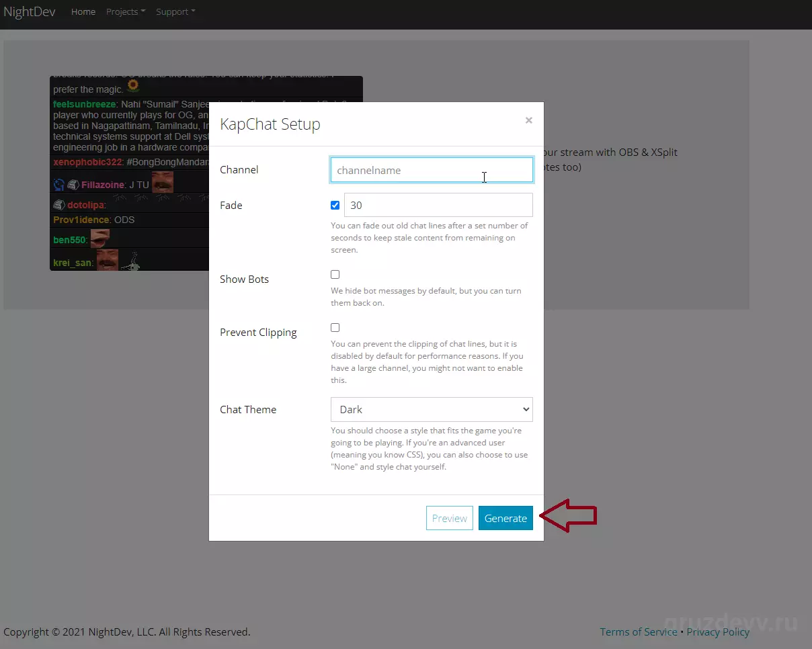Click the Generate button
Image resolution: width=812 pixels, height=649 pixels.
coord(505,518)
